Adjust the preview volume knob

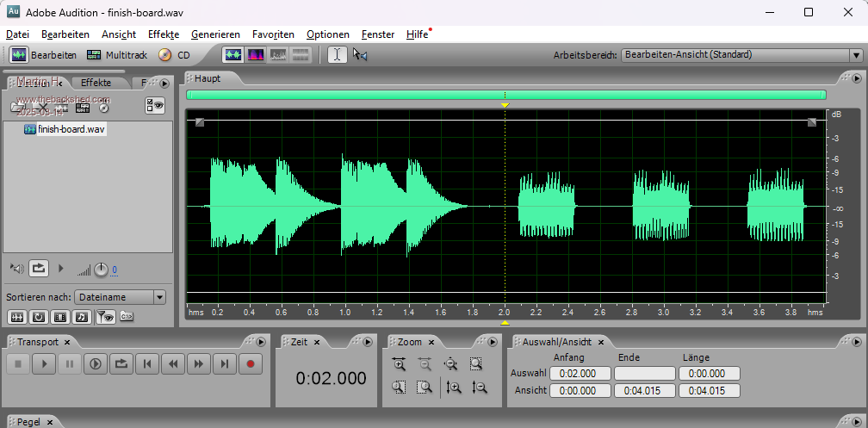[102, 270]
